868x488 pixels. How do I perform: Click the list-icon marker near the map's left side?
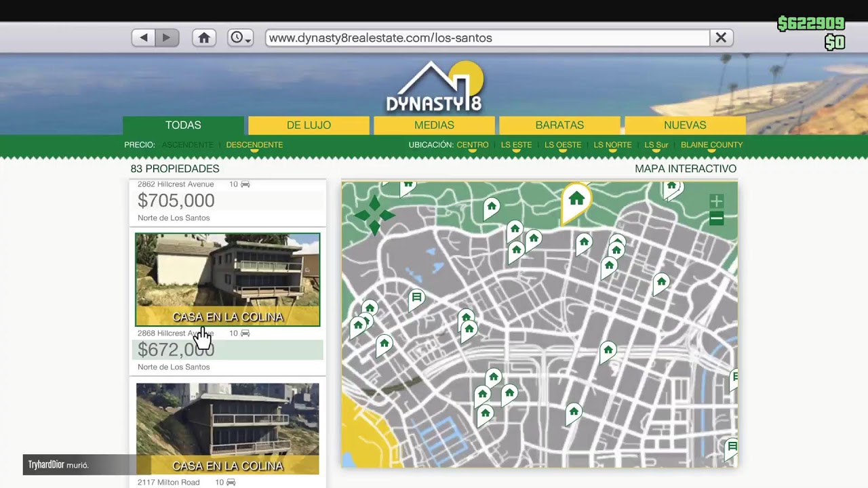[417, 298]
